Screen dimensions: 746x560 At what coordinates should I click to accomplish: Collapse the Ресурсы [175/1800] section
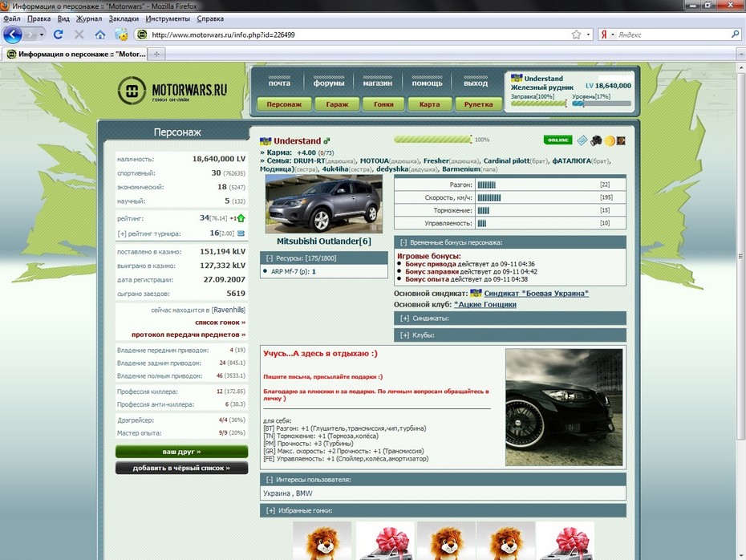tap(270, 258)
